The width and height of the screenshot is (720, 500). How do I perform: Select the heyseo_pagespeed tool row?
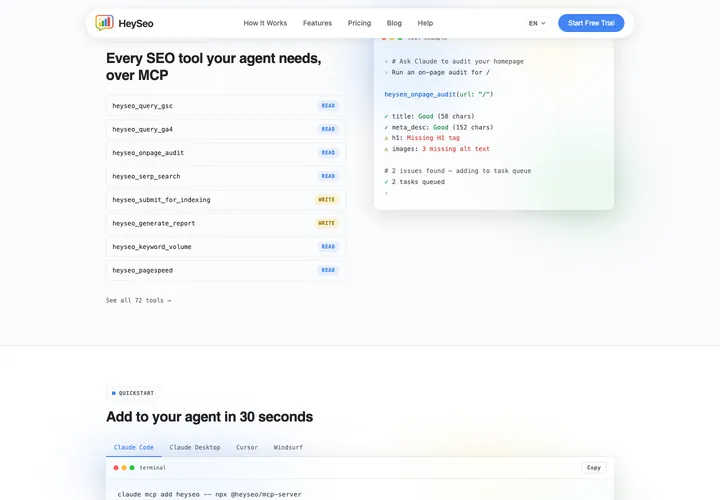[x=225, y=270]
